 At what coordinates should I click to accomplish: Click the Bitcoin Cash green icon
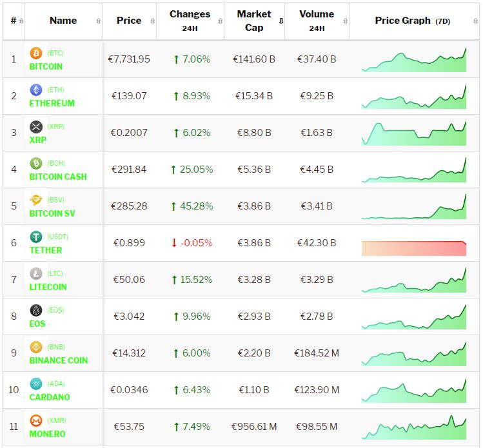(36, 164)
